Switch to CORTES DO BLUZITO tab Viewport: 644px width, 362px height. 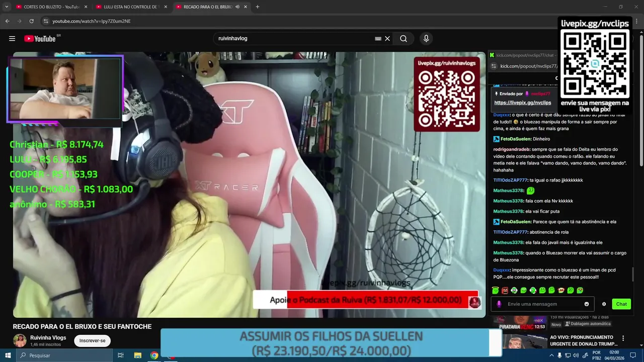tap(51, 7)
